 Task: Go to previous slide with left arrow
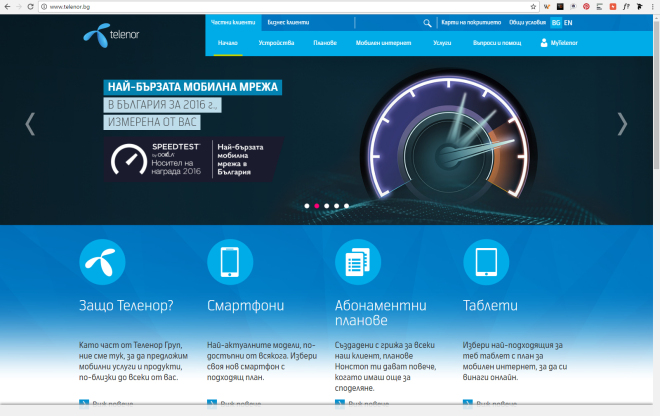pyautogui.click(x=30, y=123)
